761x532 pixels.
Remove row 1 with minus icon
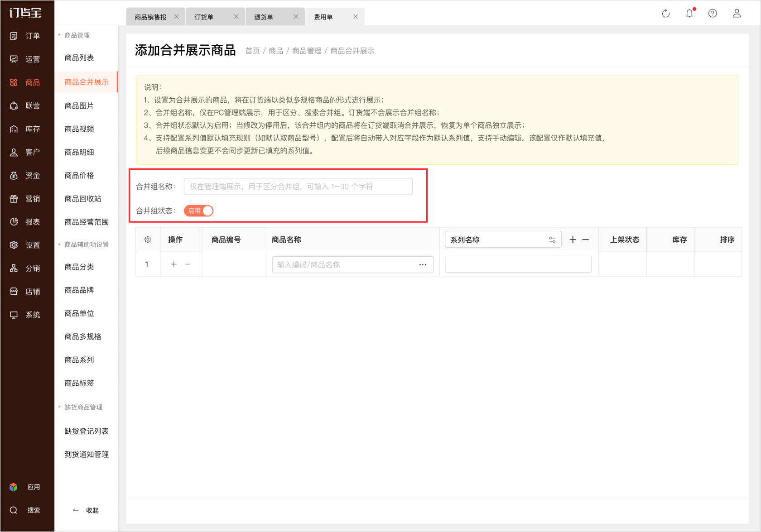188,264
